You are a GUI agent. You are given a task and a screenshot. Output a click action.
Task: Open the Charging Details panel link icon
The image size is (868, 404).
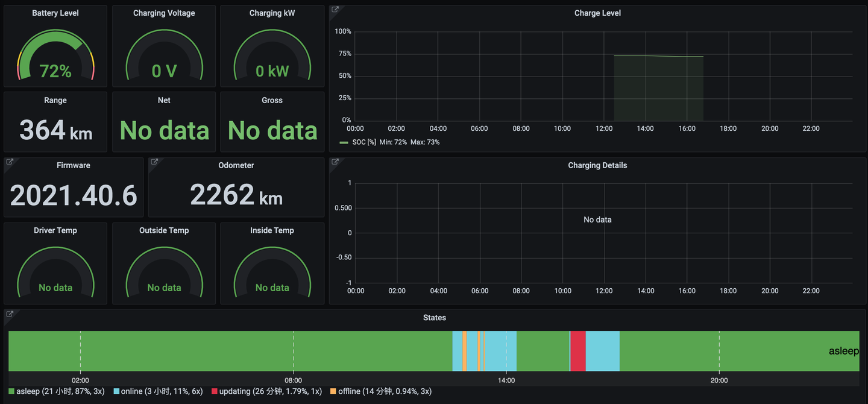335,162
